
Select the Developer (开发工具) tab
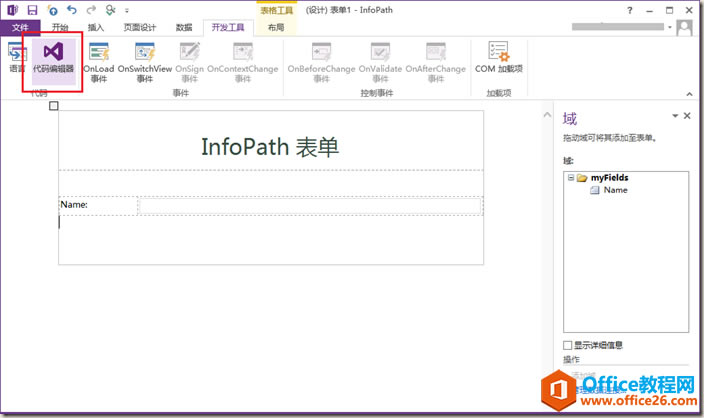[x=228, y=28]
